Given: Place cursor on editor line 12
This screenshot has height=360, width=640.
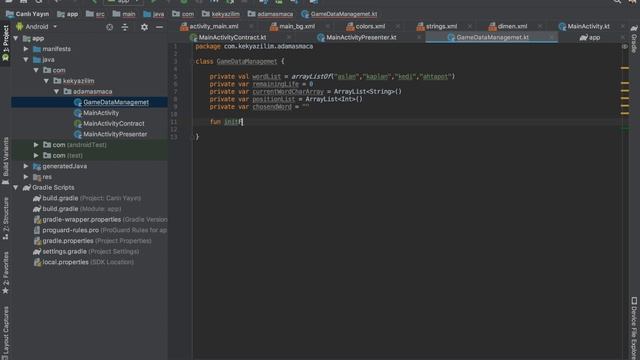Looking at the screenshot, I should click(x=407, y=129).
